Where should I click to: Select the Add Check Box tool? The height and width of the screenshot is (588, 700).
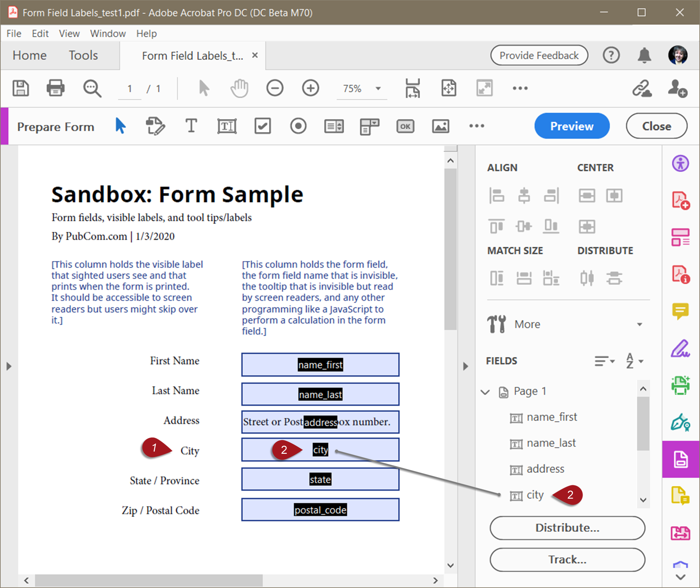point(262,126)
